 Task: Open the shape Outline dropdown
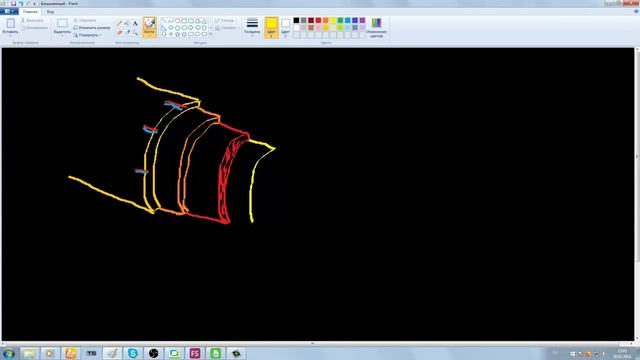click(225, 20)
